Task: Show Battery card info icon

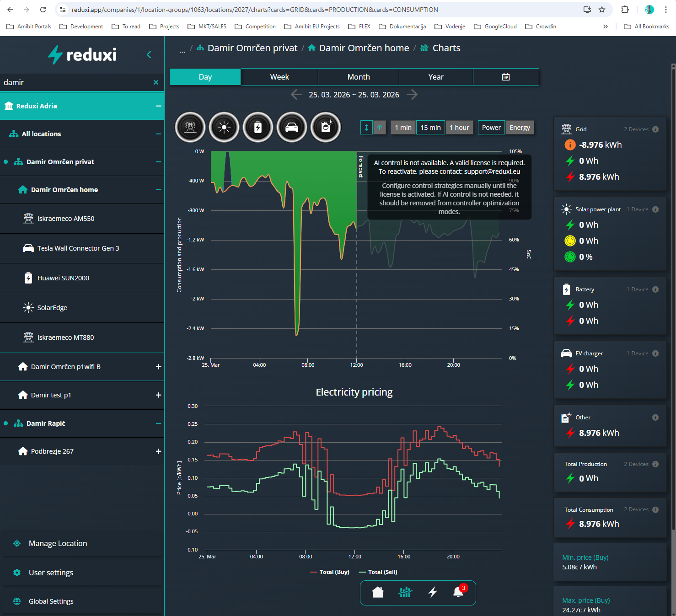Action: point(655,289)
